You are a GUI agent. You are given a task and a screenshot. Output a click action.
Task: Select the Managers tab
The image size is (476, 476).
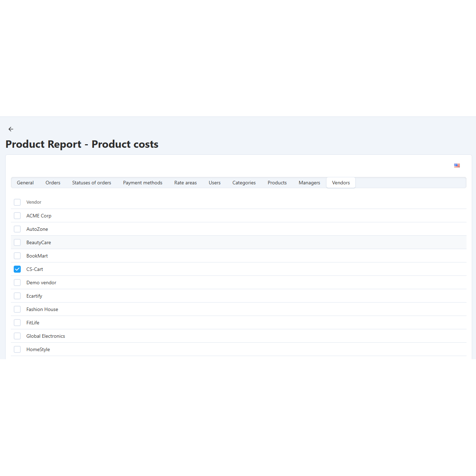(x=309, y=183)
